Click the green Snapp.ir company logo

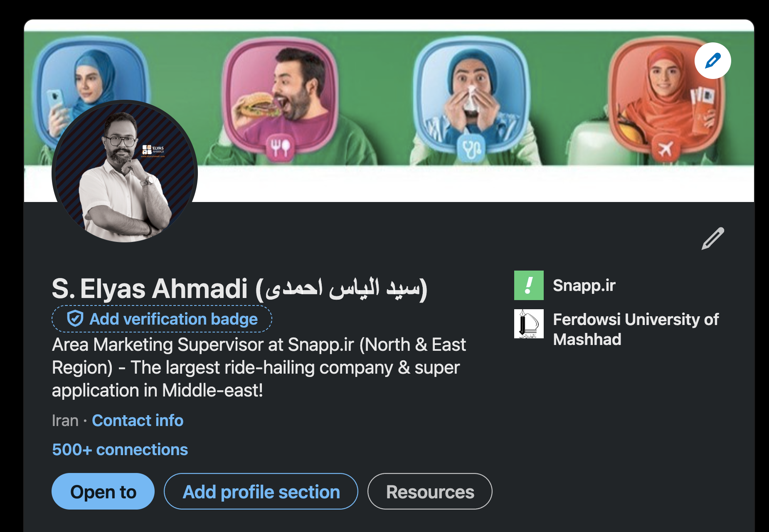pos(529,285)
